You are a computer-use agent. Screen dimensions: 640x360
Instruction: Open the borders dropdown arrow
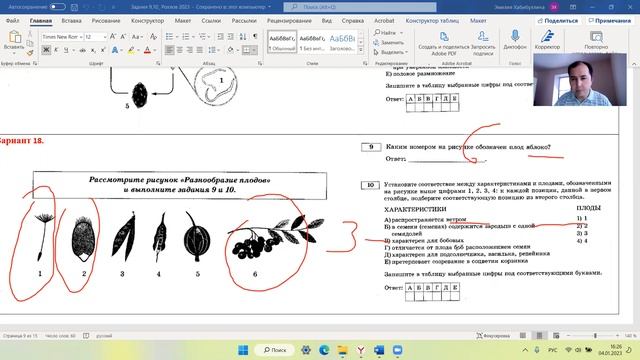(x=254, y=50)
